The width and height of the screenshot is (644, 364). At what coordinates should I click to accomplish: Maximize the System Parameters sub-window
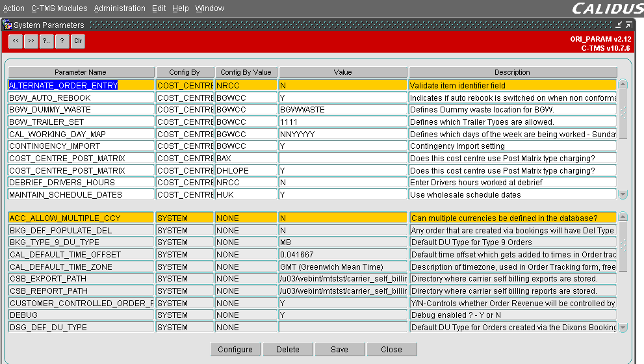click(x=629, y=25)
